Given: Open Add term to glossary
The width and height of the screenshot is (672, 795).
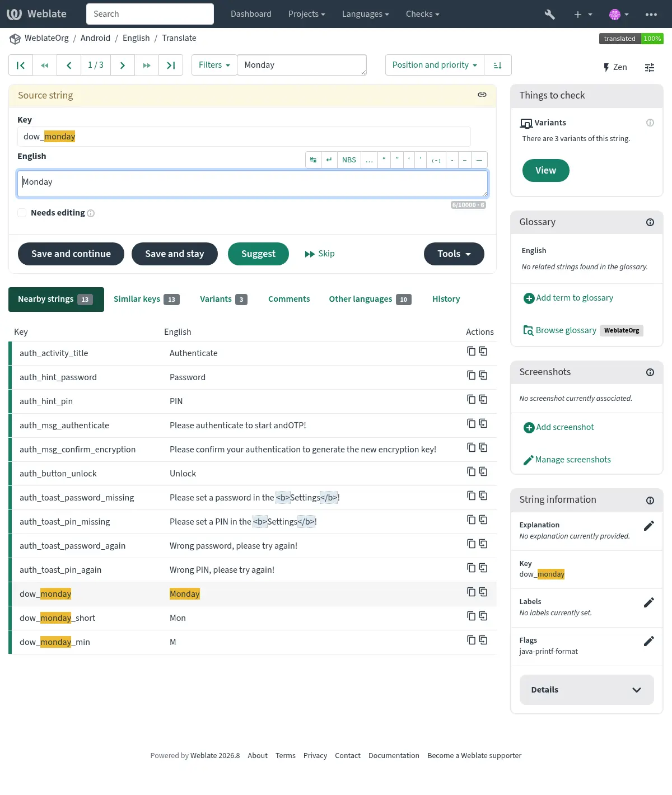Looking at the screenshot, I should click(x=568, y=298).
